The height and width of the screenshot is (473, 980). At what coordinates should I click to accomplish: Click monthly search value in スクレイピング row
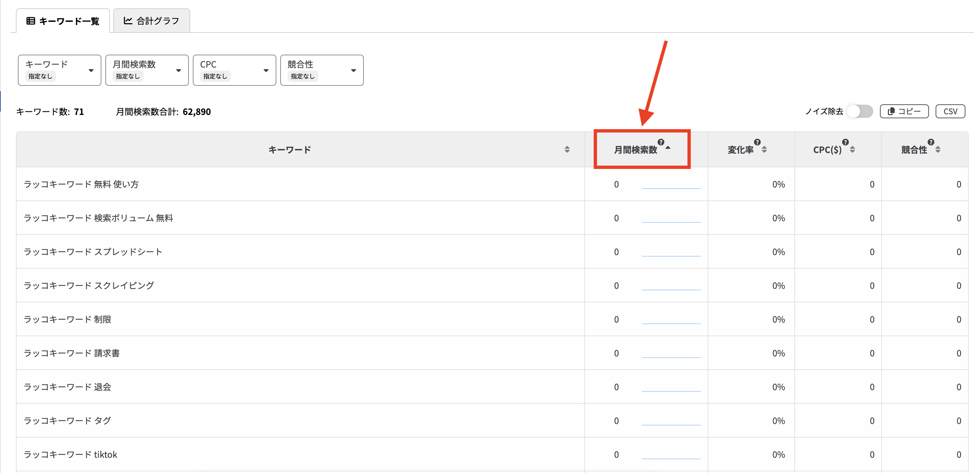(616, 286)
